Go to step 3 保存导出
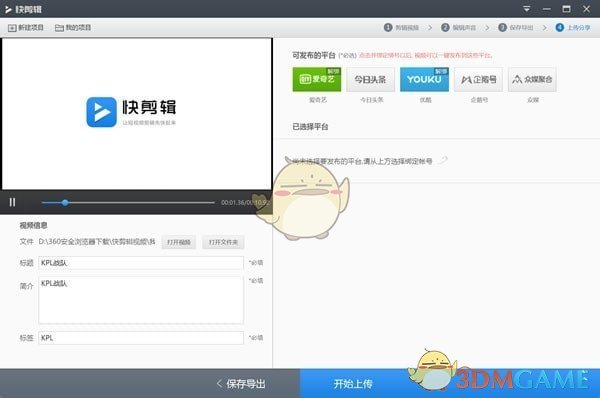 tap(516, 28)
